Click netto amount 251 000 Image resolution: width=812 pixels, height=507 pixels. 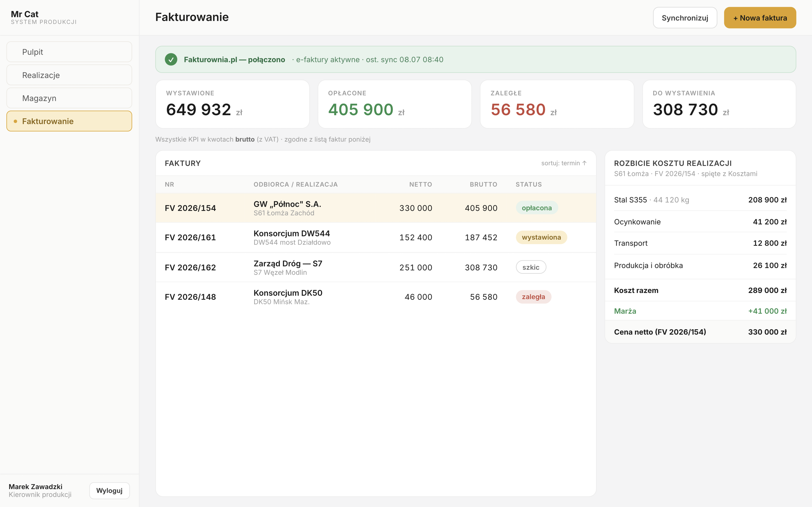pyautogui.click(x=416, y=267)
